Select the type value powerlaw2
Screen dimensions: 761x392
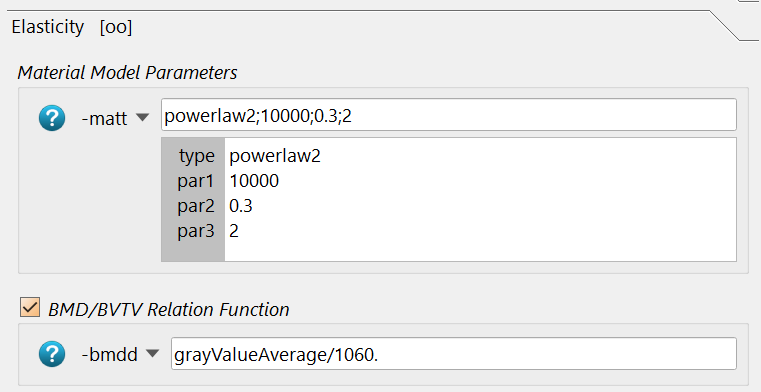pyautogui.click(x=275, y=156)
